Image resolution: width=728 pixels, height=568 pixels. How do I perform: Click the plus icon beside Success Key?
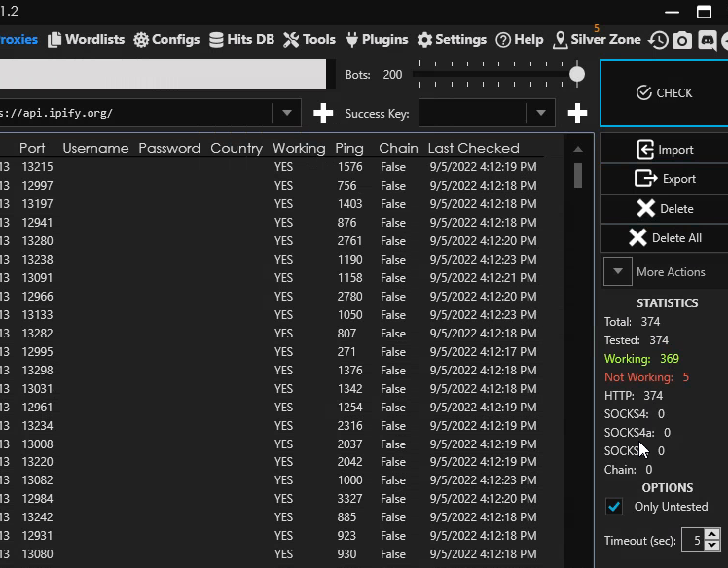(x=577, y=114)
